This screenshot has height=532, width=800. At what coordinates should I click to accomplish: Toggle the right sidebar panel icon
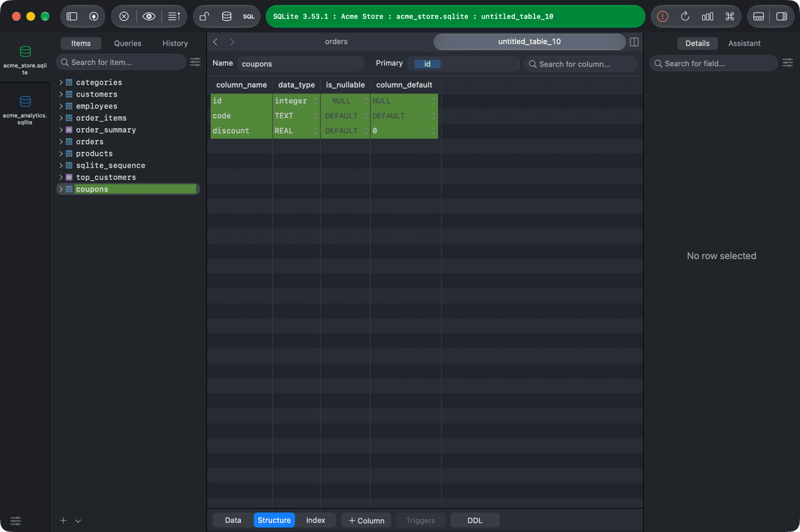(x=781, y=16)
